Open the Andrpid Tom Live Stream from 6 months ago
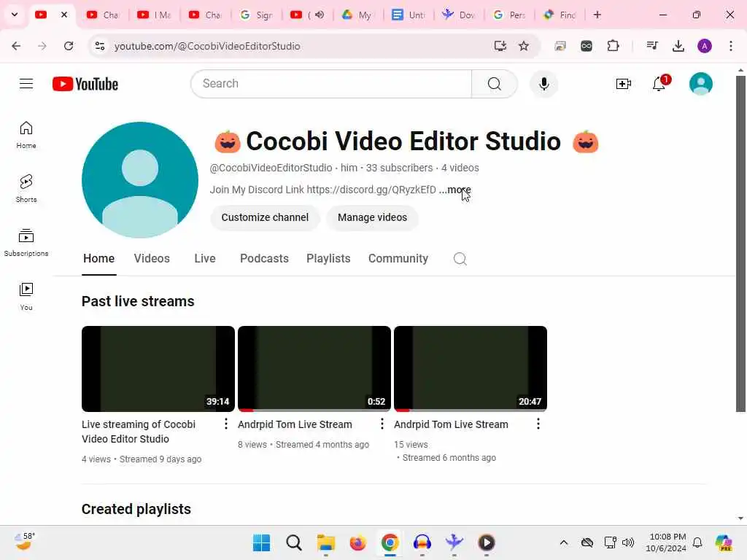 pos(451,424)
